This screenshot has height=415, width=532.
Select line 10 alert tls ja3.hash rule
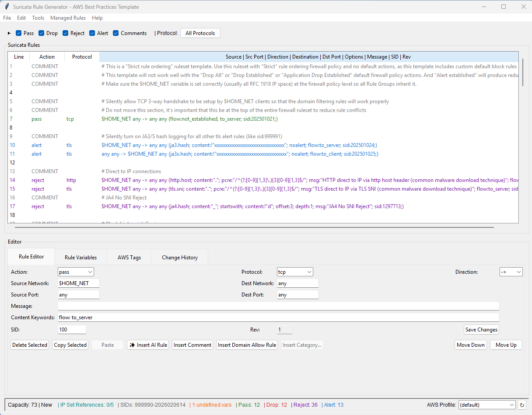point(263,145)
